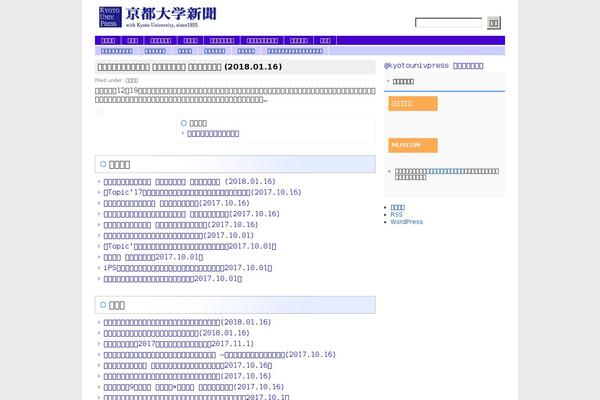
Task: Focus the search text field in header
Action: (448, 23)
